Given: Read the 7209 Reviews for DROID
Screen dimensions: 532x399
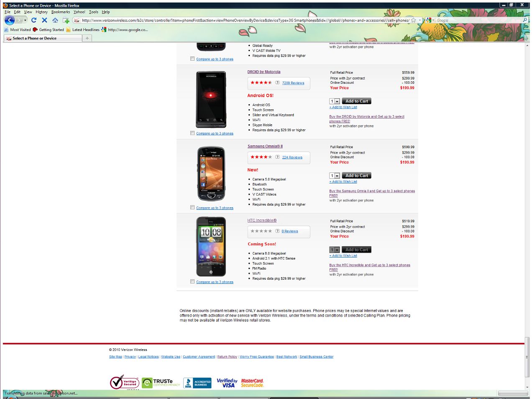Looking at the screenshot, I should tap(293, 83).
